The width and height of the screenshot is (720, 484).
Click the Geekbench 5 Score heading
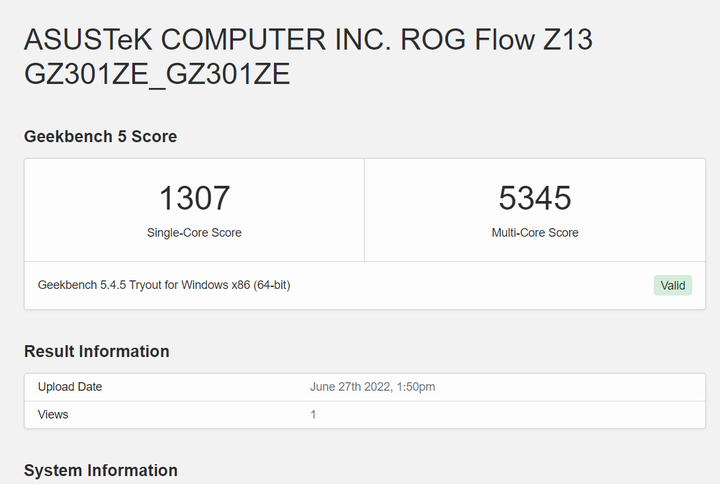pos(100,136)
